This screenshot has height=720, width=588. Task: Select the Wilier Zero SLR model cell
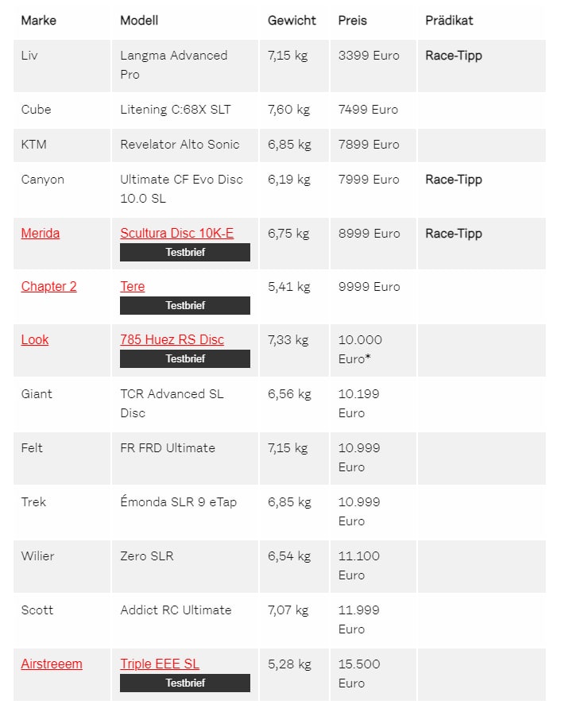[185, 567]
